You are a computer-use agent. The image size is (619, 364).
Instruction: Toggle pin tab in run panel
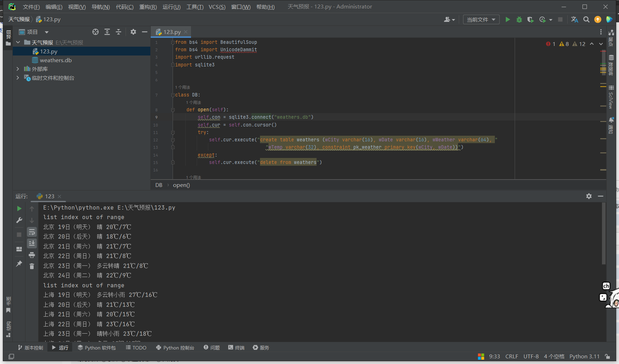point(19,264)
